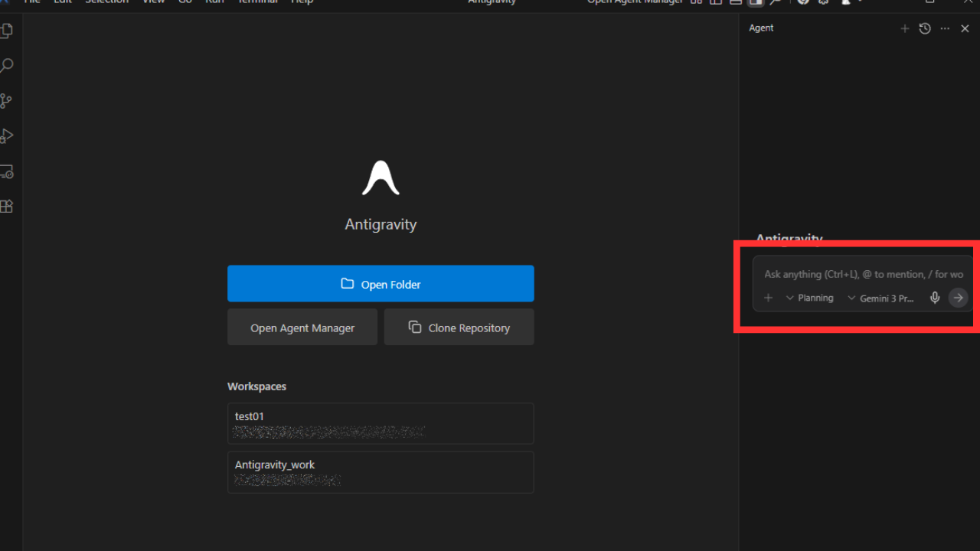Open the Agent panel more actions menu
This screenshot has width=980, height=551.
(945, 28)
